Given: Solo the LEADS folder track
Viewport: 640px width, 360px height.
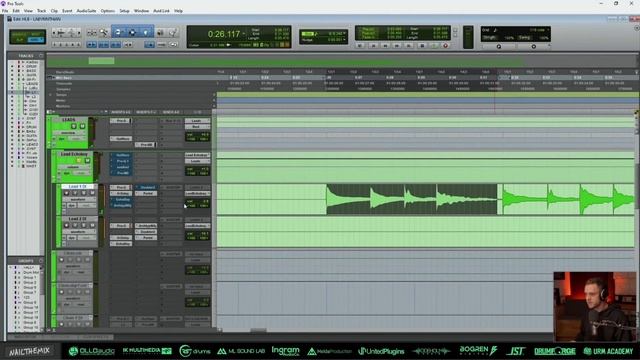Looking at the screenshot, I should tap(74, 127).
